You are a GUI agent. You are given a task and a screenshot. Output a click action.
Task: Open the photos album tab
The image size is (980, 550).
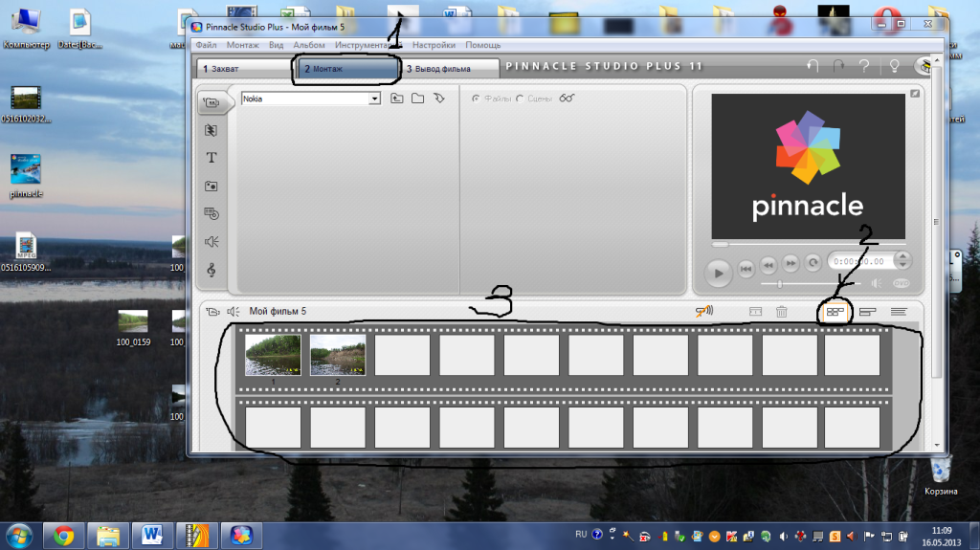[x=212, y=186]
